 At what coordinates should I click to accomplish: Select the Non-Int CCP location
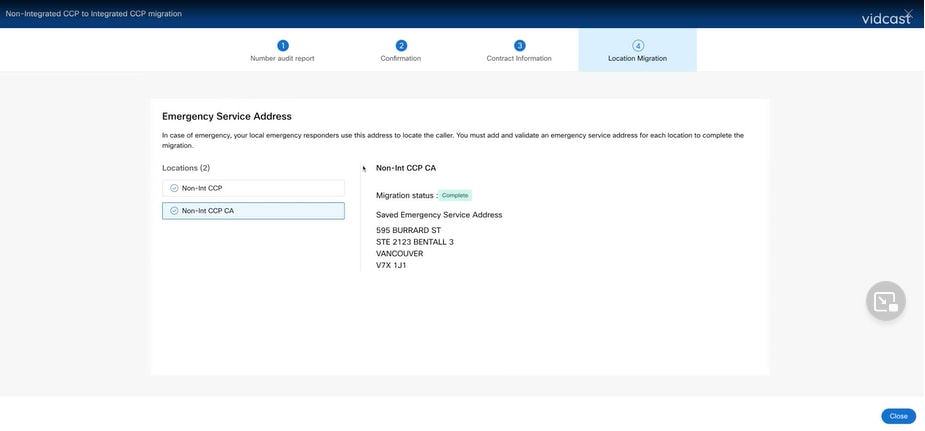[x=253, y=188]
